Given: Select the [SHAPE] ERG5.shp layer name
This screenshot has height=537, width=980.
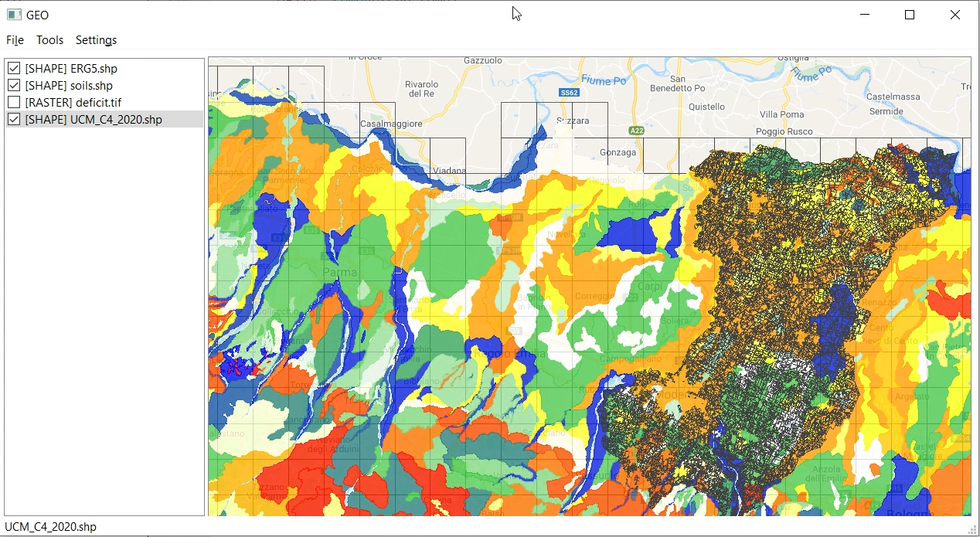Looking at the screenshot, I should [71, 69].
